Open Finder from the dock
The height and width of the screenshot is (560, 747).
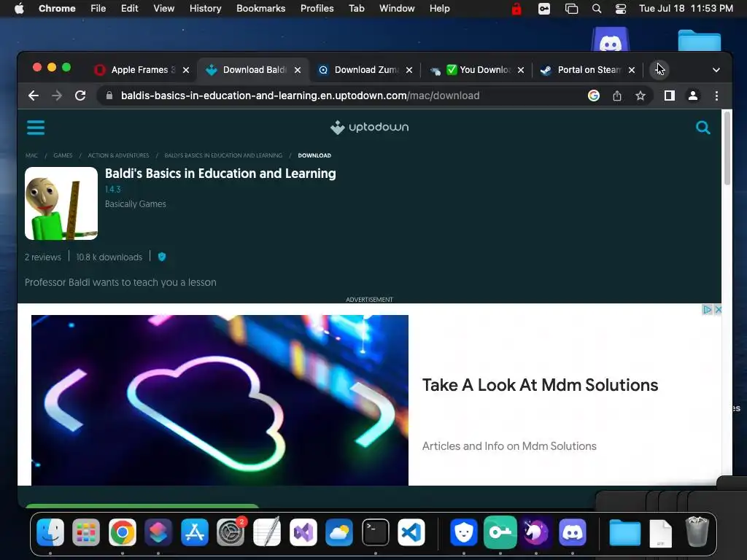50,532
